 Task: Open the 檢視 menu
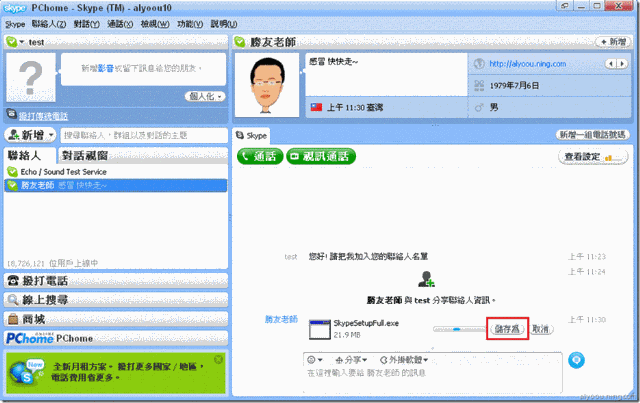tap(155, 24)
